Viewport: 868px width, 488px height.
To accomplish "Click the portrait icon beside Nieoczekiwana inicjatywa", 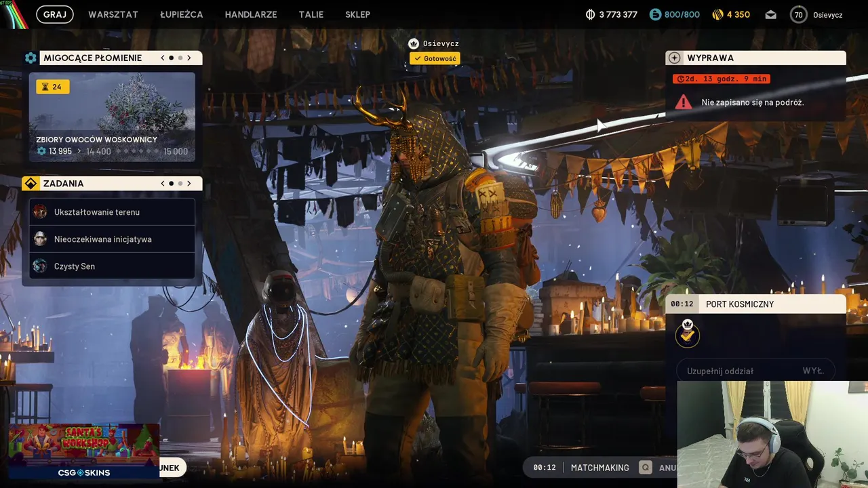I will coord(40,239).
